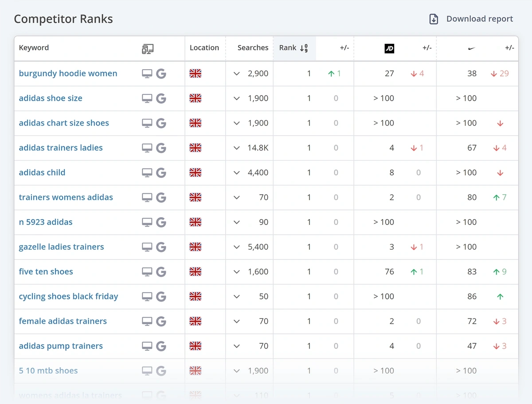Click Nike rank 47 for adidas pump trainers
This screenshot has height=404, width=532.
click(x=472, y=346)
